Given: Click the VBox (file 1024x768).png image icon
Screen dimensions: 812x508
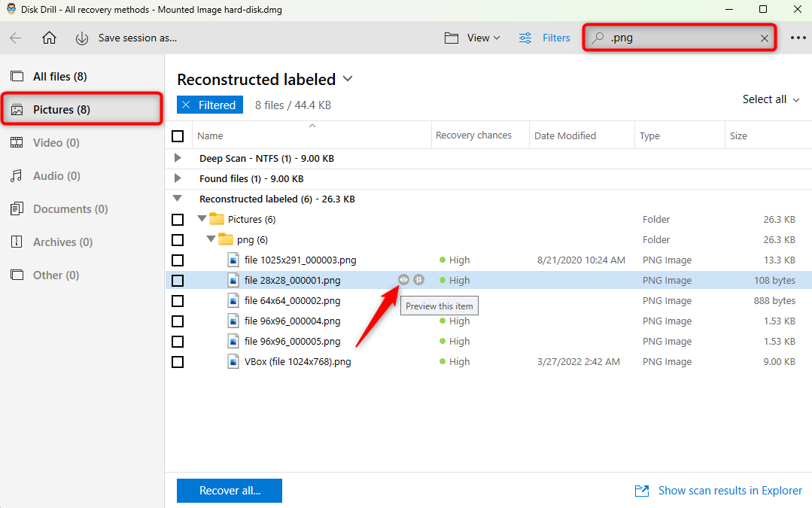Looking at the screenshot, I should coord(233,361).
